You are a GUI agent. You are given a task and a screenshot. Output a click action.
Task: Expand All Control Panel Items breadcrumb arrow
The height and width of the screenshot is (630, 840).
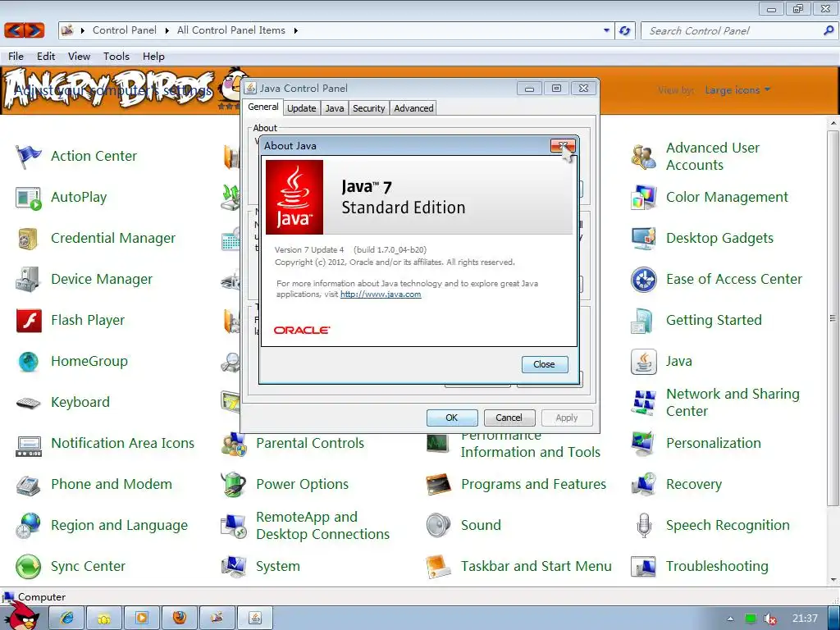(295, 30)
